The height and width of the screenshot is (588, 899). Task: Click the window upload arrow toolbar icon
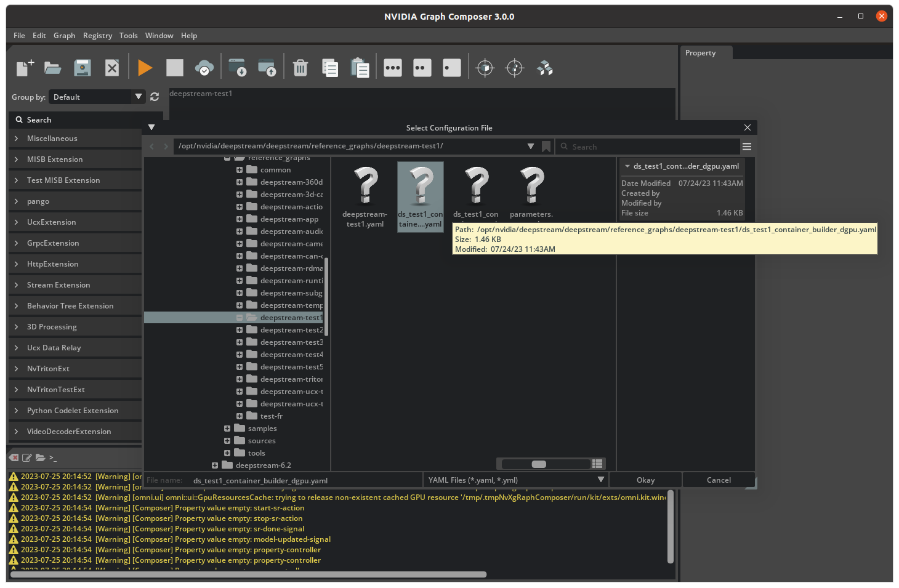267,68
